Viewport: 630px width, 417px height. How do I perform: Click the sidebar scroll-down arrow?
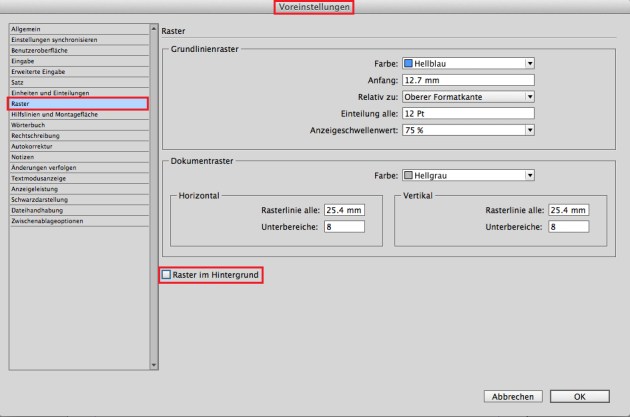pos(153,365)
